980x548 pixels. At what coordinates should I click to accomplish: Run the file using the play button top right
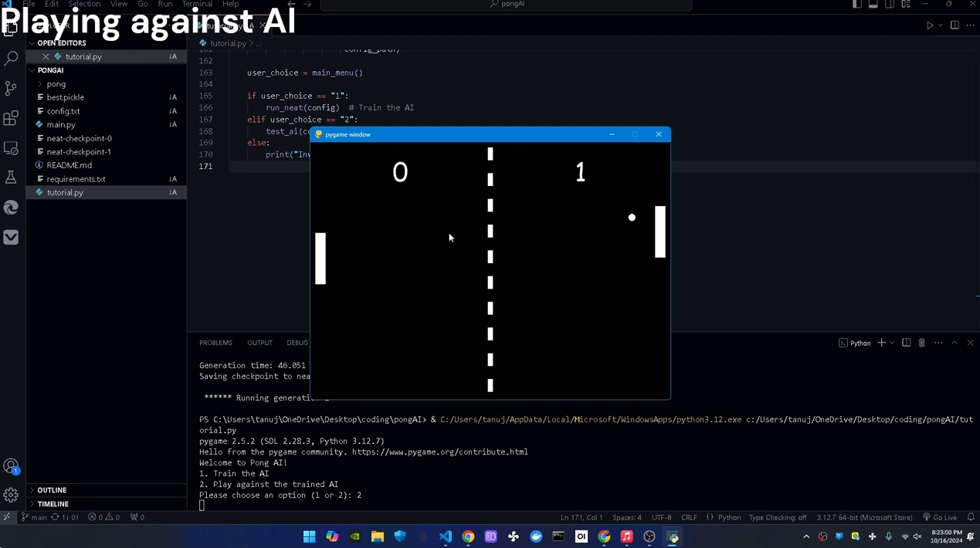click(930, 25)
